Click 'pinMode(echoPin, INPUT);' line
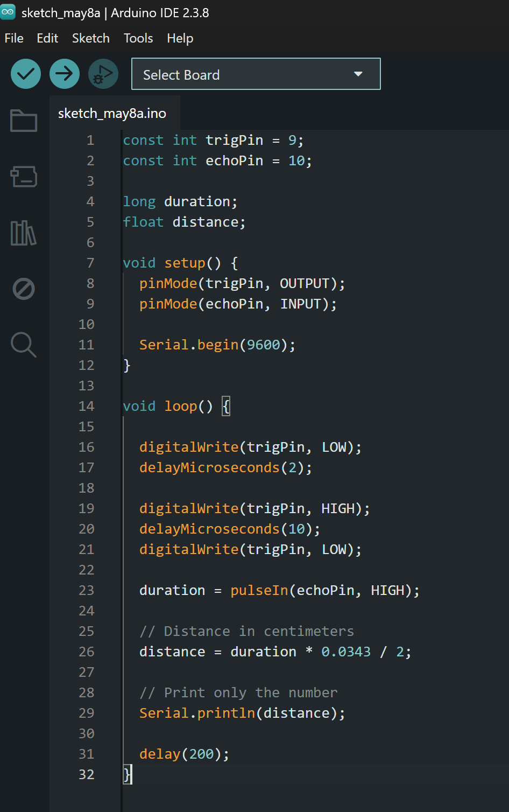 [238, 304]
